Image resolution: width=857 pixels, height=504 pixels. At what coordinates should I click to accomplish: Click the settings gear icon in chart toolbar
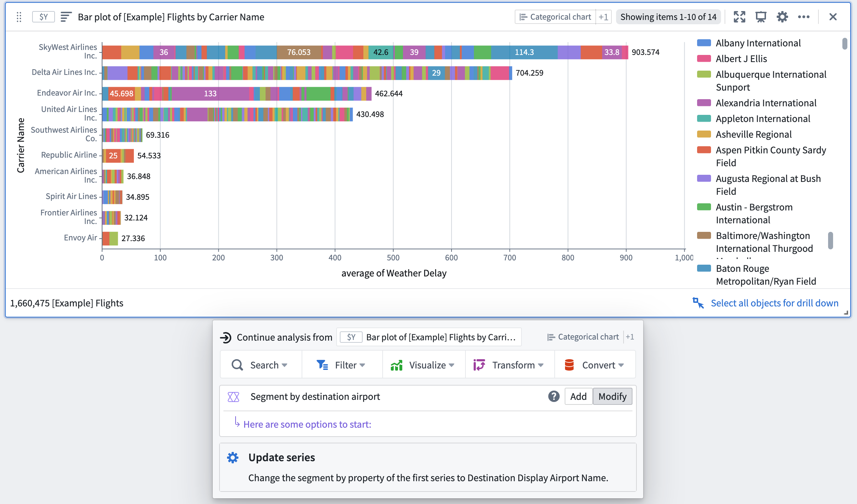781,17
